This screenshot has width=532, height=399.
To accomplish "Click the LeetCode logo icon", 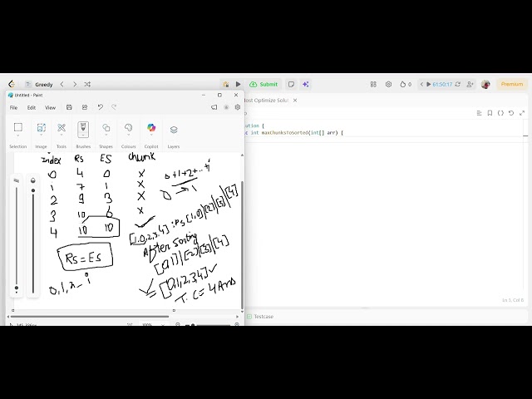I will (x=12, y=84).
